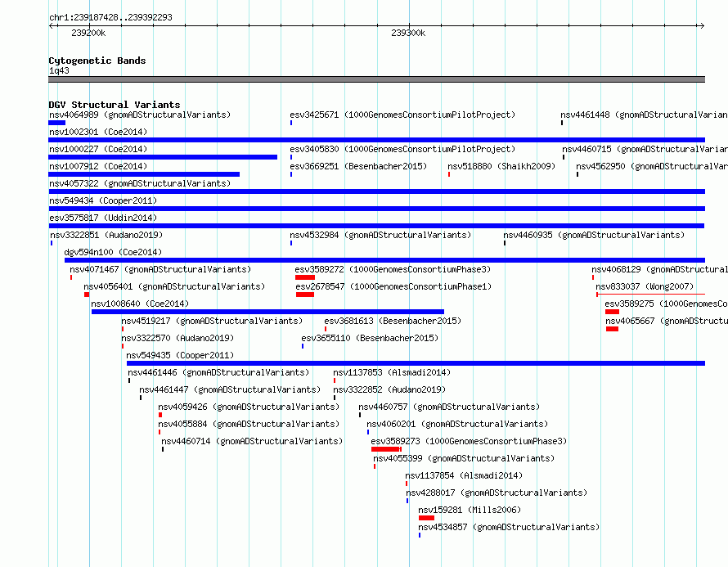Screen dimensions: 728x567
Task: Open esv3655110 (Besenbacher2015) variant
Action: (x=370, y=338)
